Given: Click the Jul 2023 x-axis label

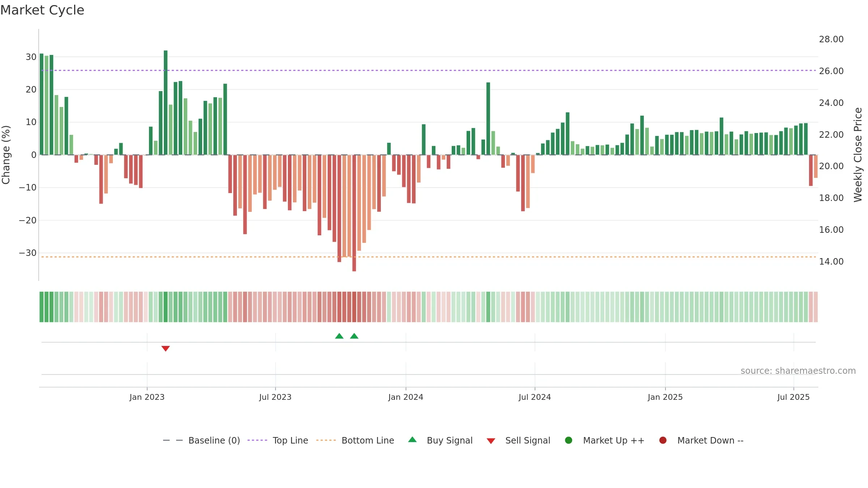Looking at the screenshot, I should [275, 397].
